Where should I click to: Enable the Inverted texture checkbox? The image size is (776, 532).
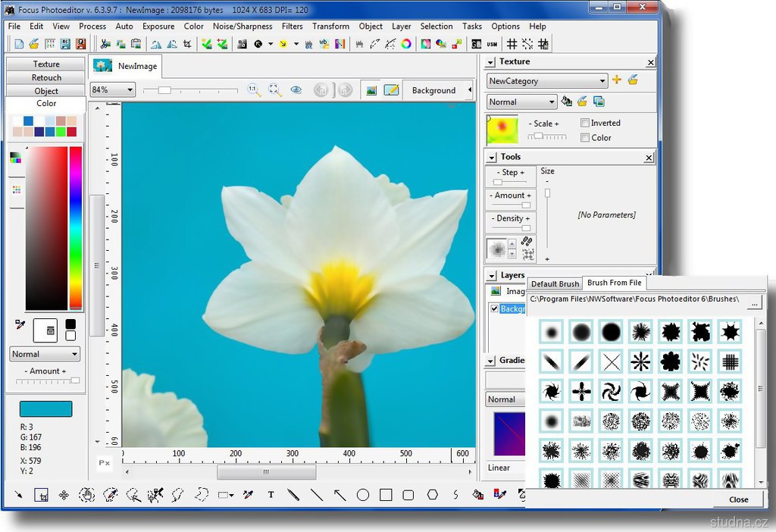pos(585,123)
